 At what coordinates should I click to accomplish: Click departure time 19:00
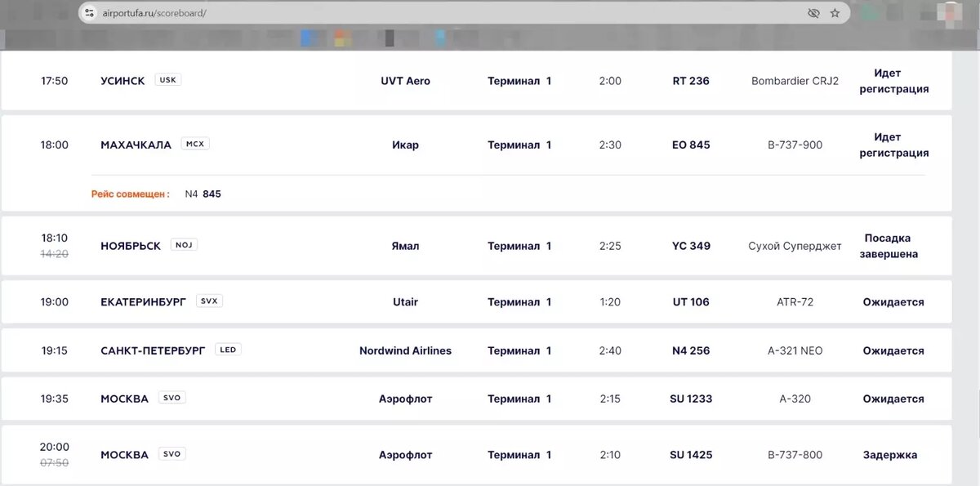pos(55,301)
